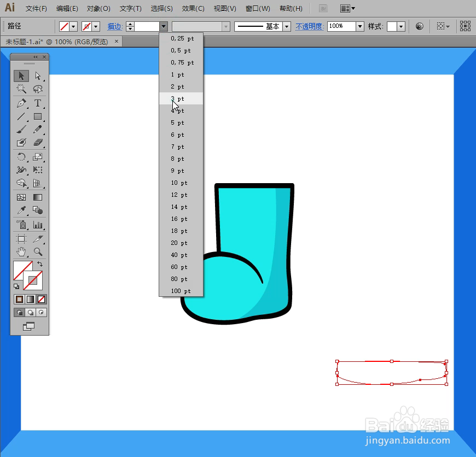Select the Line Segment tool
476x457 pixels.
click(21, 116)
